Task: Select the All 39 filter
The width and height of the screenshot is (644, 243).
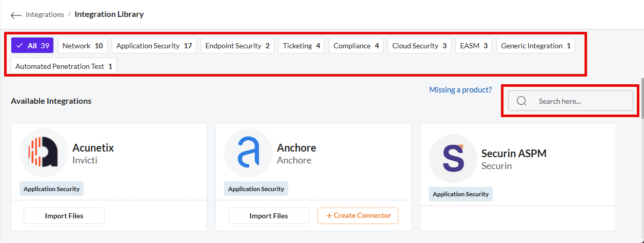Action: (x=32, y=46)
